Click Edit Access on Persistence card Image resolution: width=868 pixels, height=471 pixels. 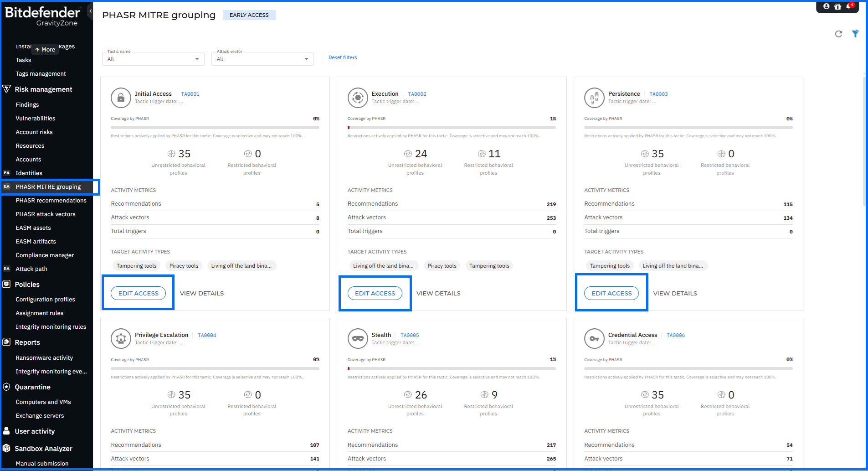611,293
